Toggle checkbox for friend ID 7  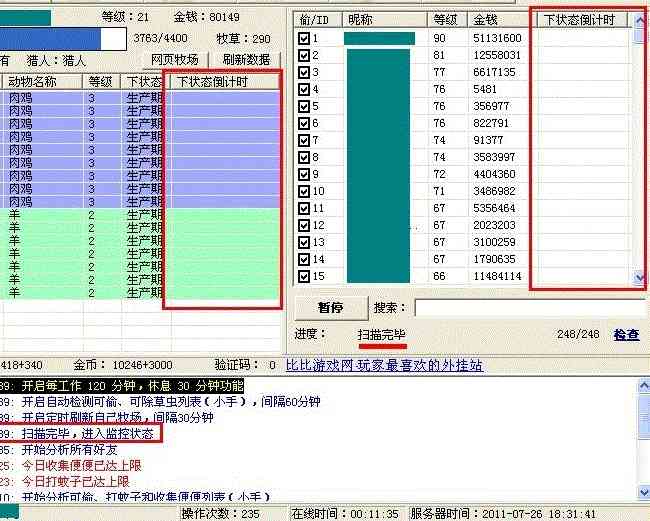pyautogui.click(x=304, y=140)
